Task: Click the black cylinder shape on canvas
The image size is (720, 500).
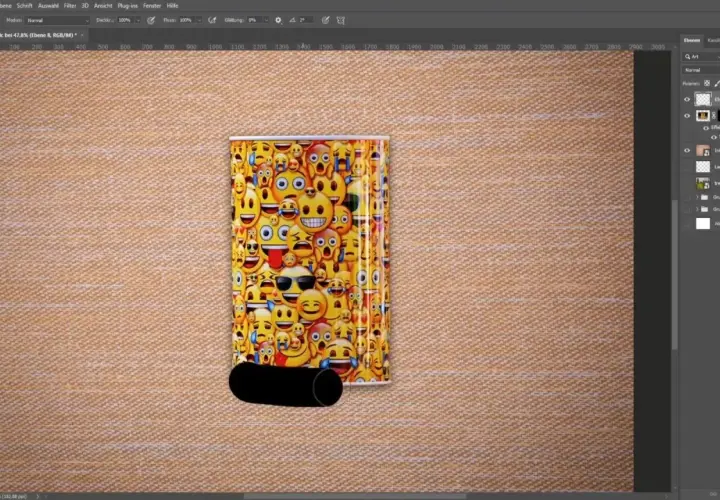Action: [x=286, y=385]
